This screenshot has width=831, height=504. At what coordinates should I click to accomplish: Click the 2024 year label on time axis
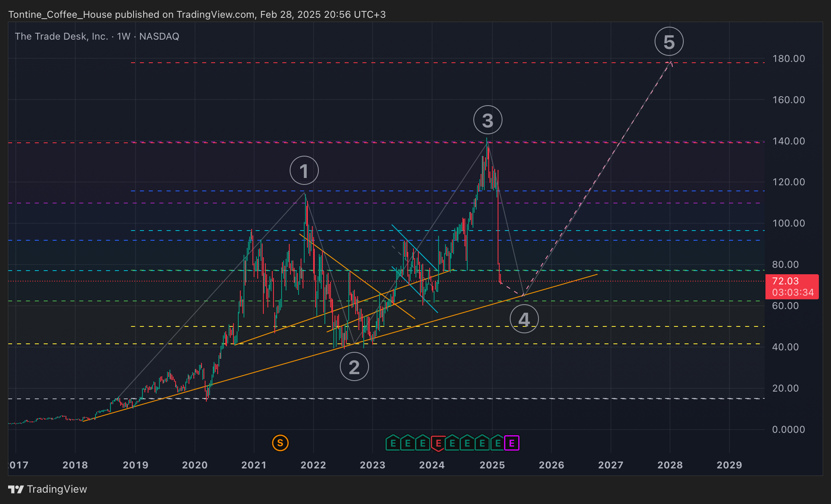pos(432,465)
